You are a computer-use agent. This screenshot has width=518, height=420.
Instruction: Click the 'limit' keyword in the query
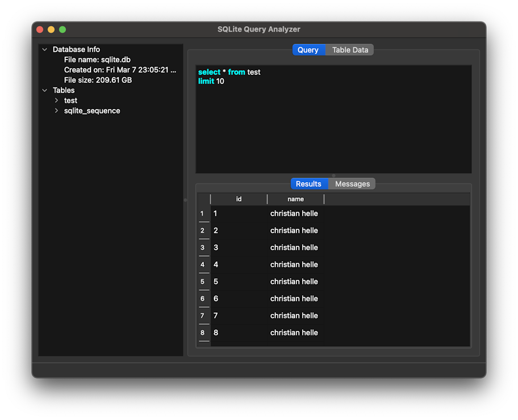[206, 81]
